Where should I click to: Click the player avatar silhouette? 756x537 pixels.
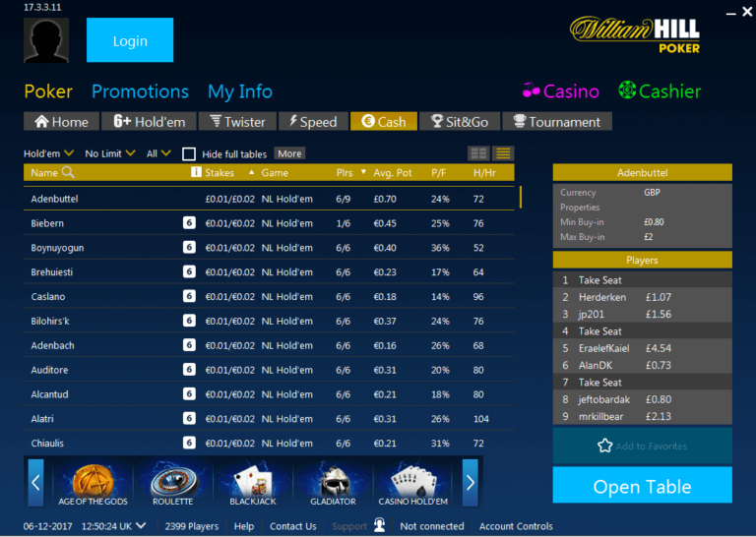46,40
